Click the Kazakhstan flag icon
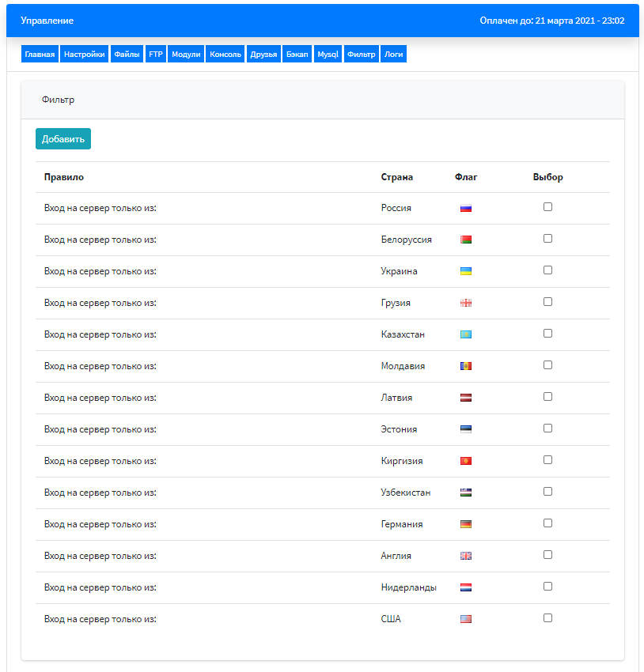The height and width of the screenshot is (672, 644). 466,334
